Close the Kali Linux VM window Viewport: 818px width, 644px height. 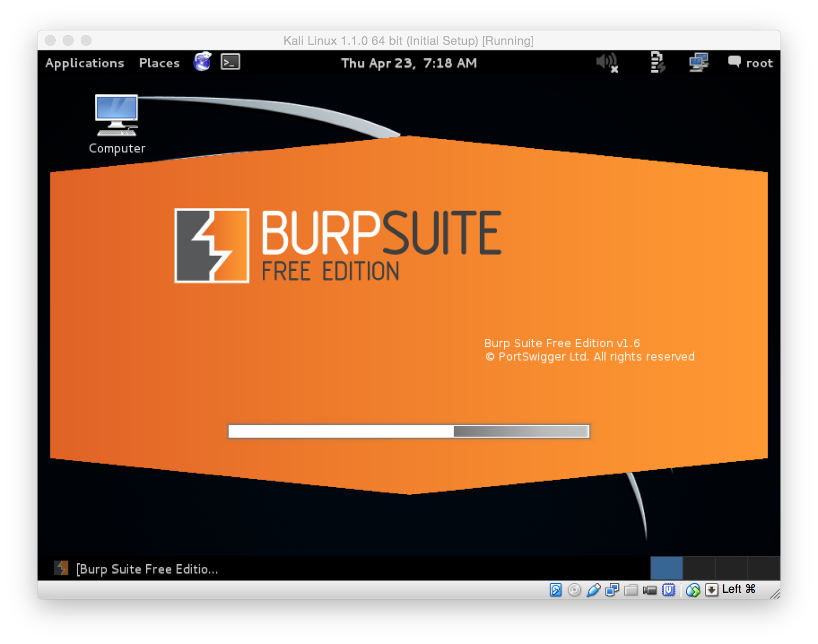pos(50,40)
